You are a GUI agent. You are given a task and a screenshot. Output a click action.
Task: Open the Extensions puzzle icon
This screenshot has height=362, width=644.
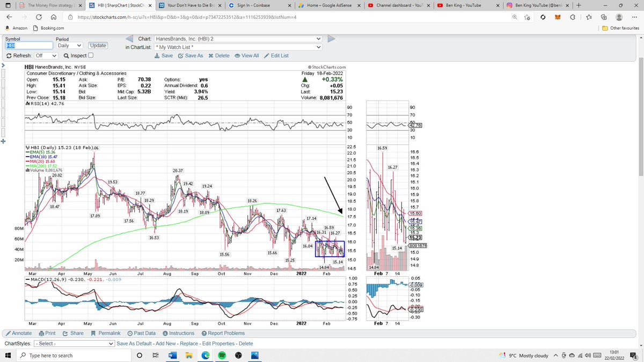tap(572, 17)
